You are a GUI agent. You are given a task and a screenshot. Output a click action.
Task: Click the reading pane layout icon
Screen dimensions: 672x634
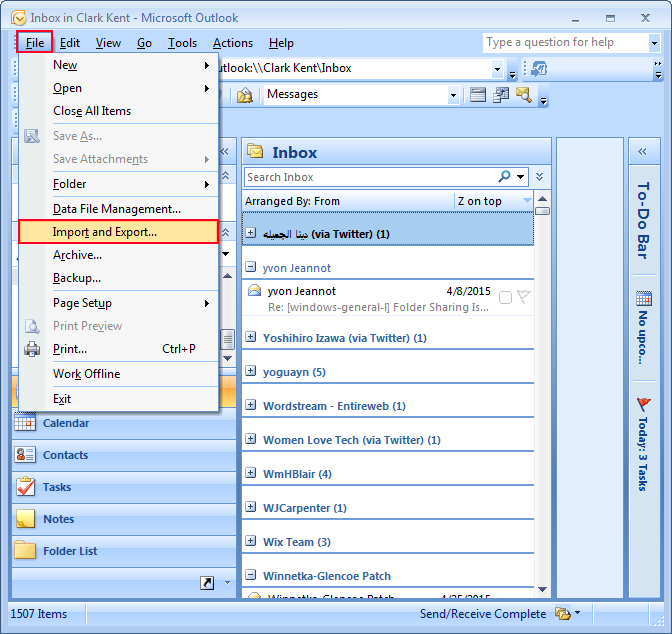pyautogui.click(x=478, y=94)
